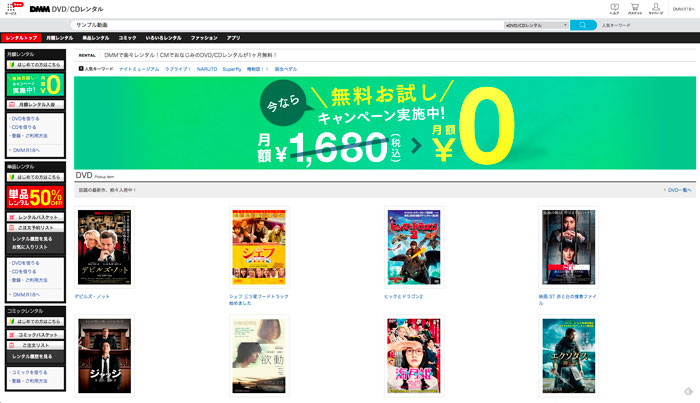Open the ヒックとドラゴン2 DVD cover
700x403 pixels.
[414, 247]
